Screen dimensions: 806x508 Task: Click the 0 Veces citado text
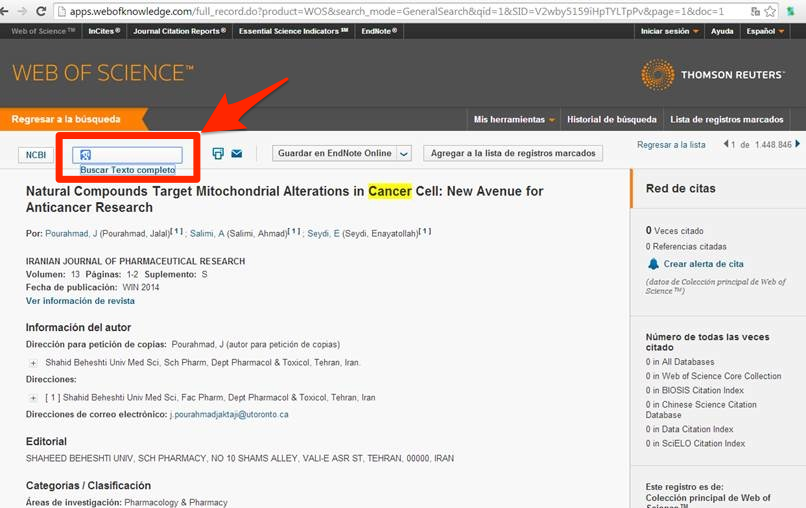click(674, 231)
